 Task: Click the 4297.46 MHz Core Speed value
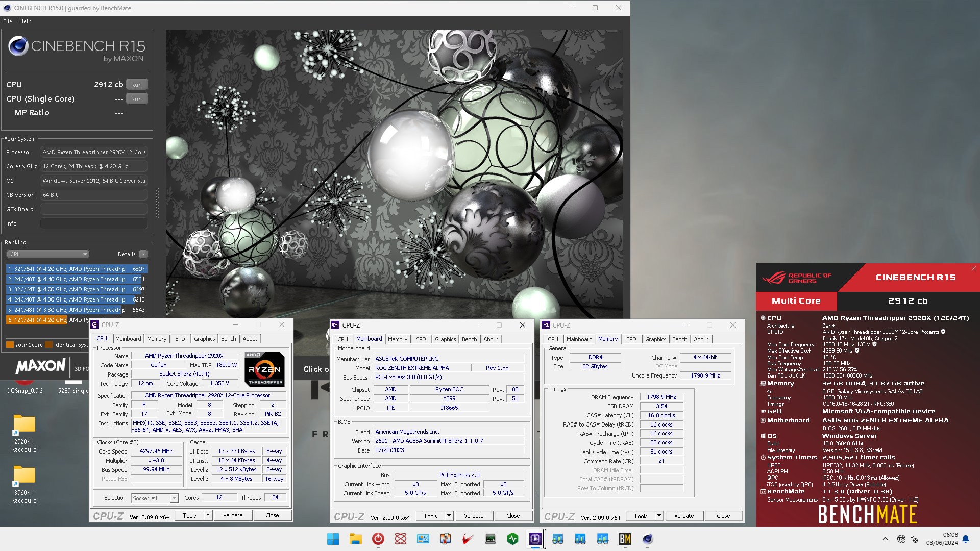156,451
